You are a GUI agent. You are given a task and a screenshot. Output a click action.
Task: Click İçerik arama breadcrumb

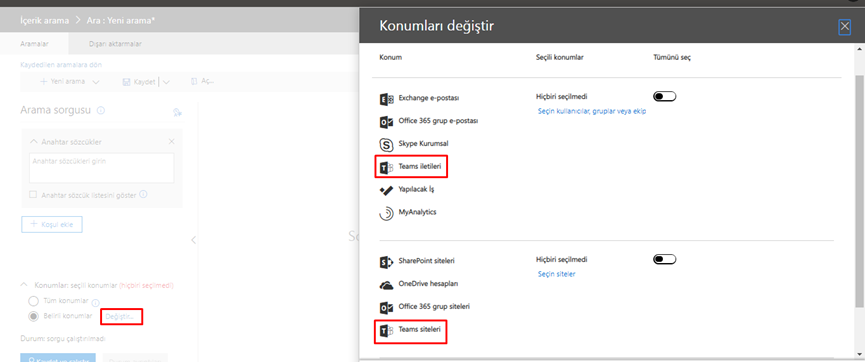(45, 20)
